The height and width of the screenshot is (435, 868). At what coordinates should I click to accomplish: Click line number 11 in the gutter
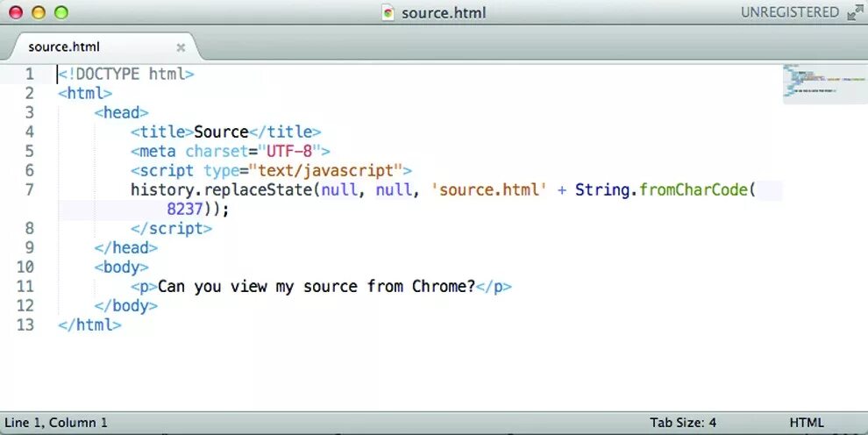pos(25,286)
